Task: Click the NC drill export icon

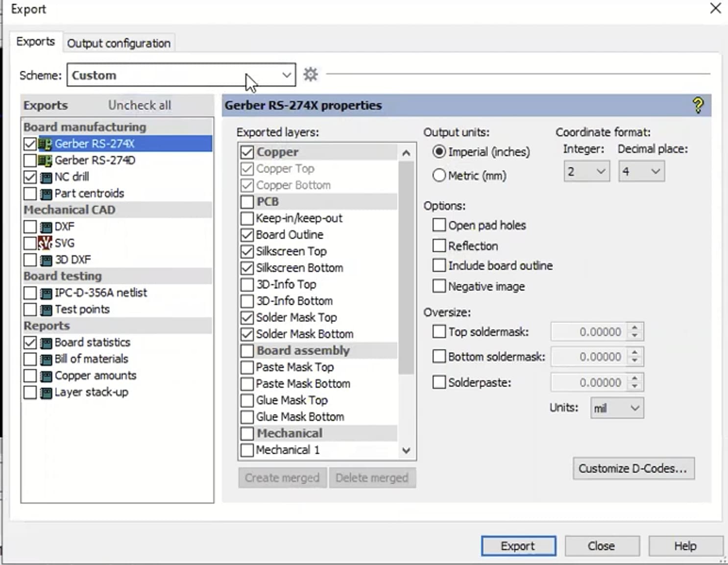Action: 46,177
